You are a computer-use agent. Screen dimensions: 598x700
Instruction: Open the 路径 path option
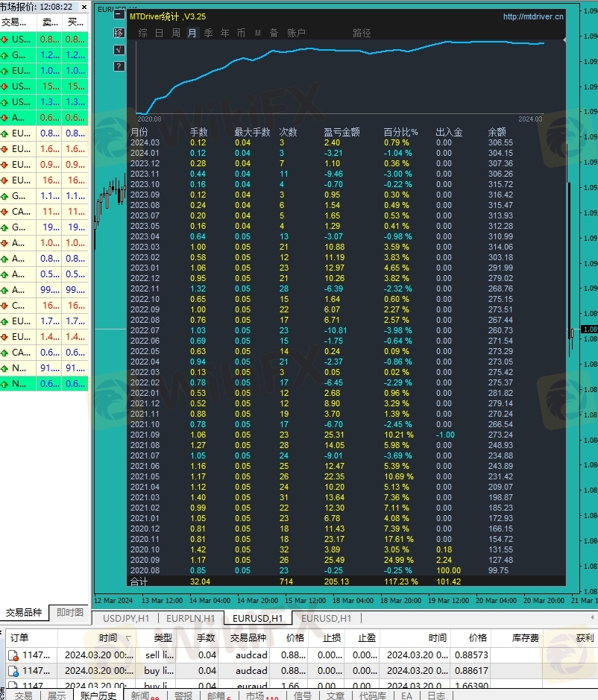(x=362, y=33)
